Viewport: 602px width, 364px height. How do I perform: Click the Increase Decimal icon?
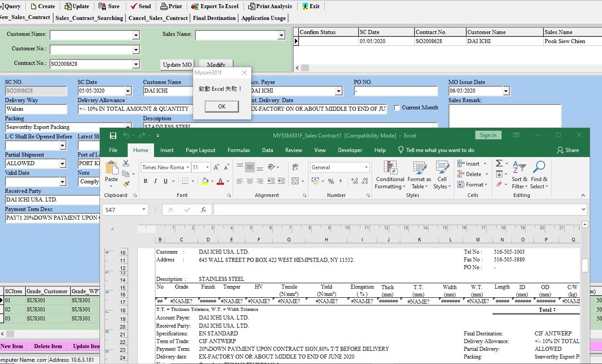[355, 181]
